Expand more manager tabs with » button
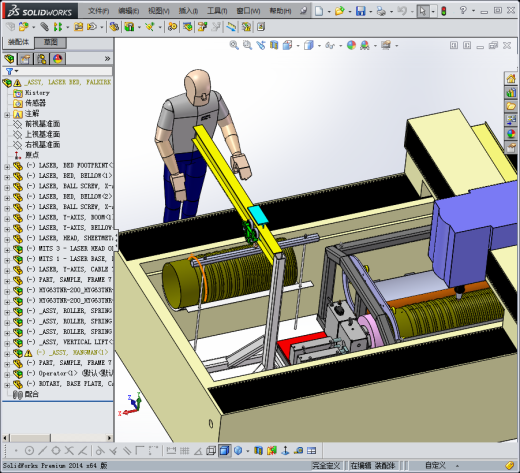The image size is (520, 473). coord(107,59)
